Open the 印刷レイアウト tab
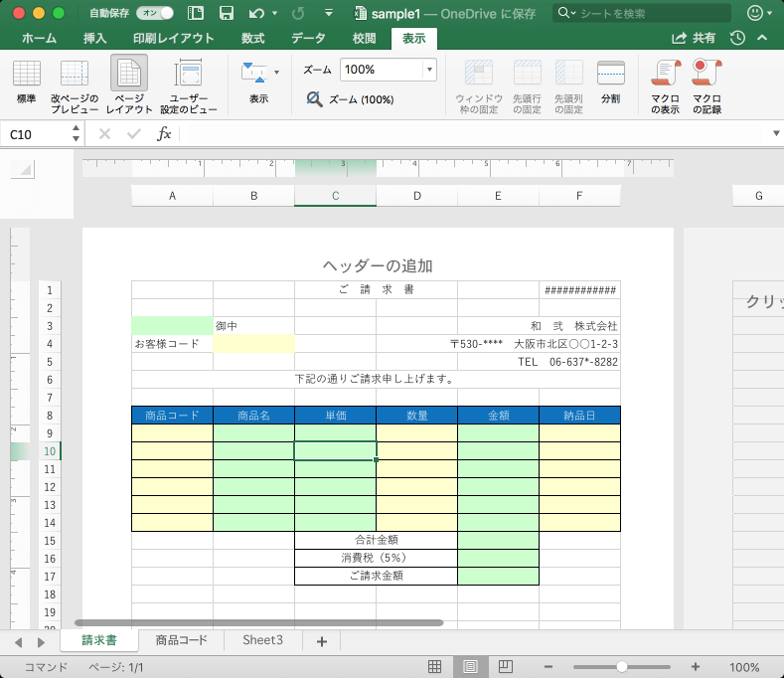The height and width of the screenshot is (678, 784). pos(174,38)
